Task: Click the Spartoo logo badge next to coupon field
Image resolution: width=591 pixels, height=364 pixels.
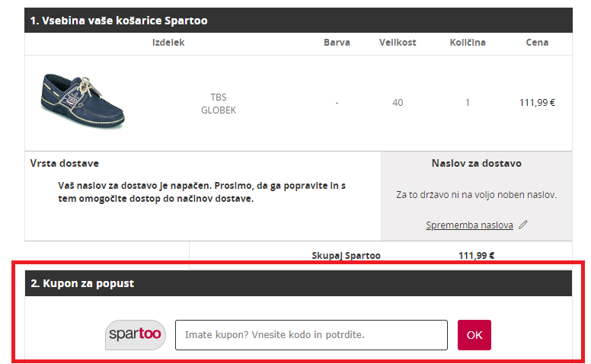Action: (x=136, y=334)
